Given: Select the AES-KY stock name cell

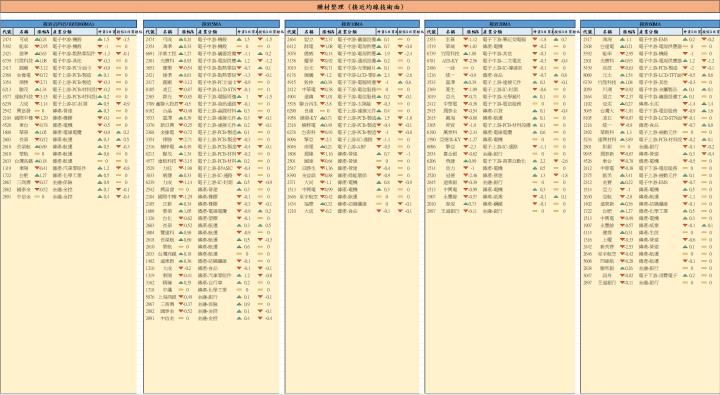Looking at the screenshot, I should coord(450,61).
